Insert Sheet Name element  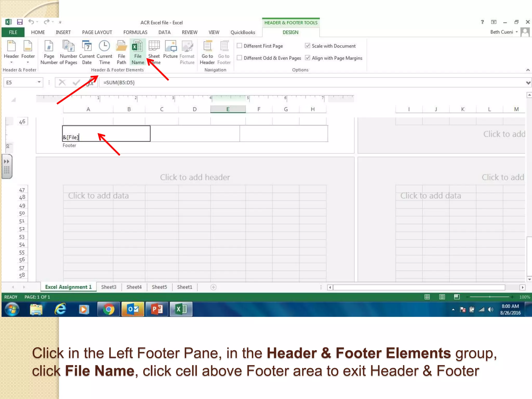[154, 52]
